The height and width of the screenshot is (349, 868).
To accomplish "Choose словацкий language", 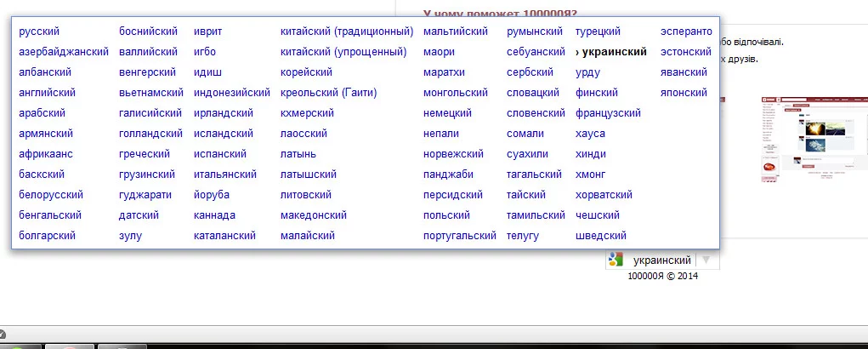I will click(x=533, y=93).
